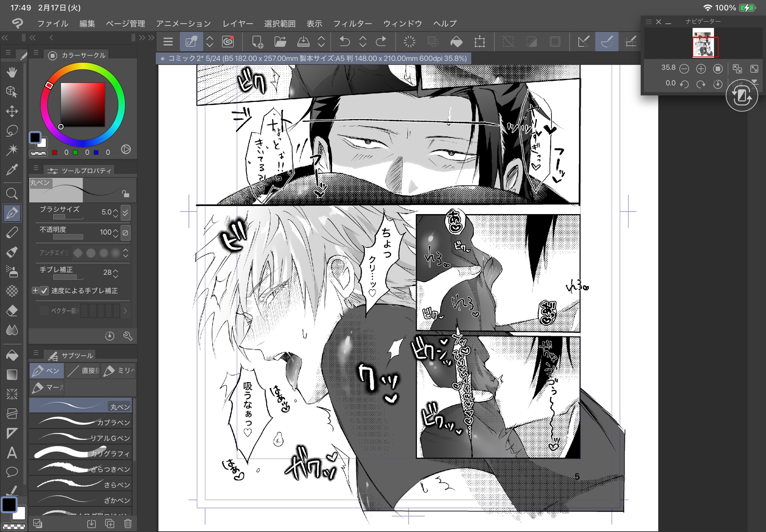Click the Redo arrow in command bar
Viewport: 766px width, 532px height.
pos(381,41)
